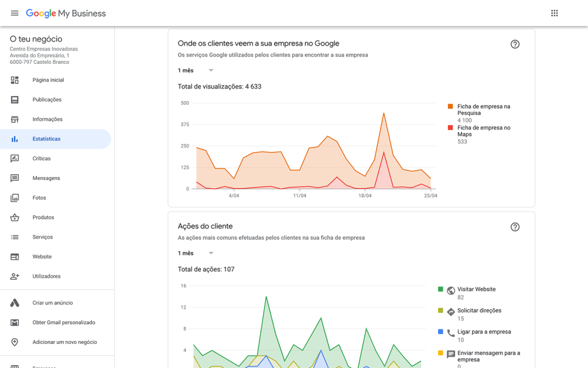Click the Críticas review icon
Viewport: 588px width, 368px height.
click(14, 159)
